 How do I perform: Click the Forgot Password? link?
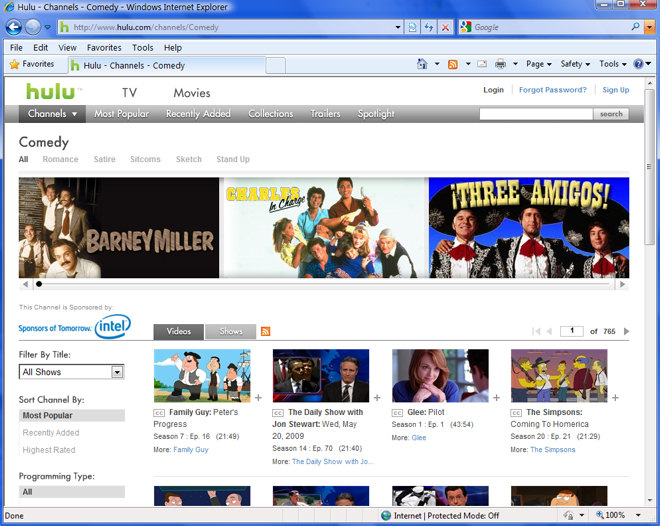tap(553, 90)
